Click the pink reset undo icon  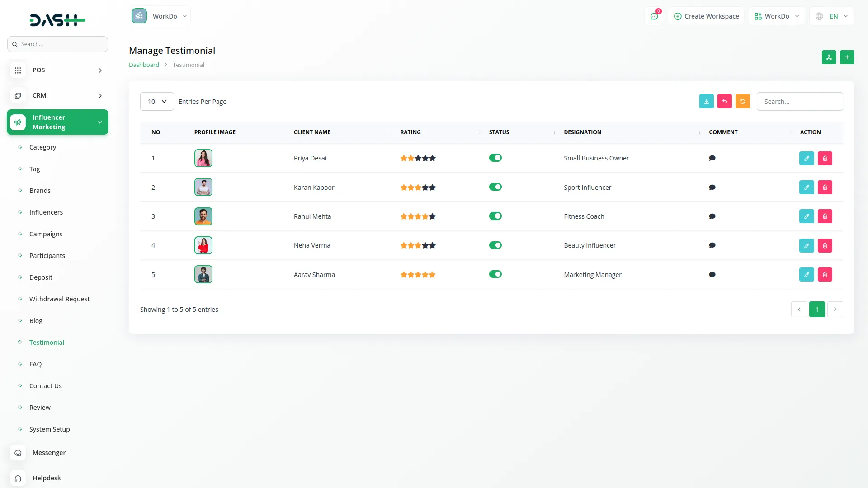pyautogui.click(x=724, y=102)
